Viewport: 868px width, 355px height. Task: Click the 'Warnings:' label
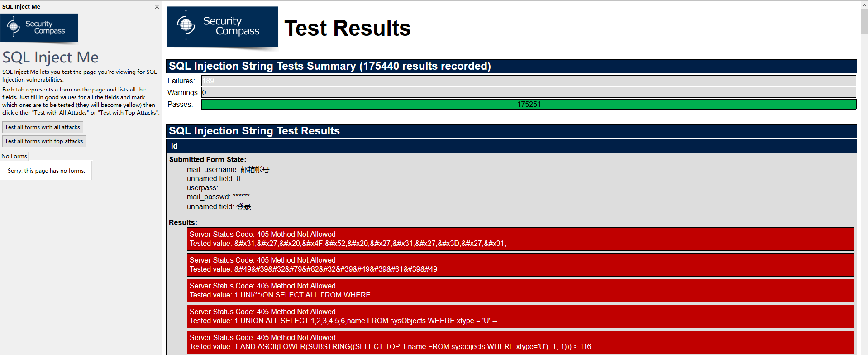pos(183,92)
